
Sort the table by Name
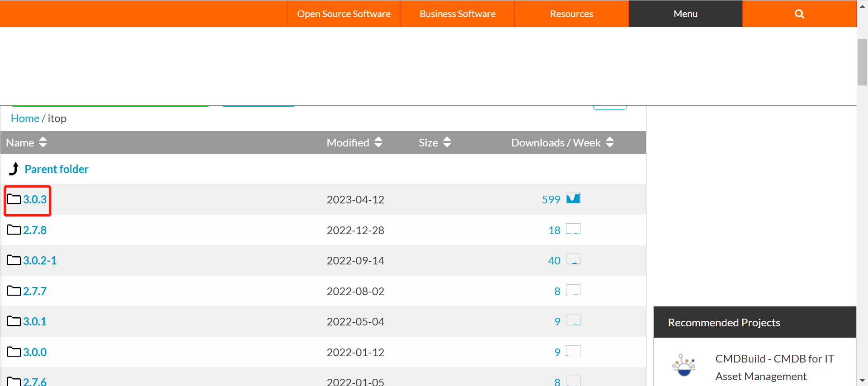tap(26, 142)
